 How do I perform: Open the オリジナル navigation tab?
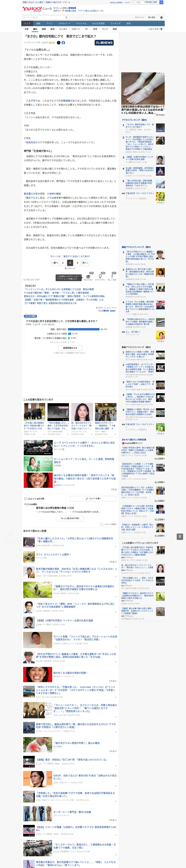click(81, 24)
